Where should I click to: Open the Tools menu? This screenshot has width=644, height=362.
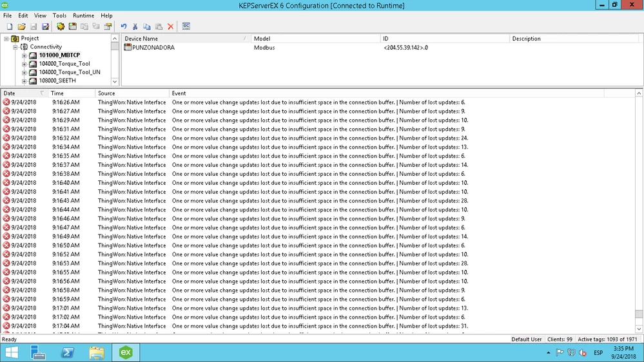tap(59, 15)
